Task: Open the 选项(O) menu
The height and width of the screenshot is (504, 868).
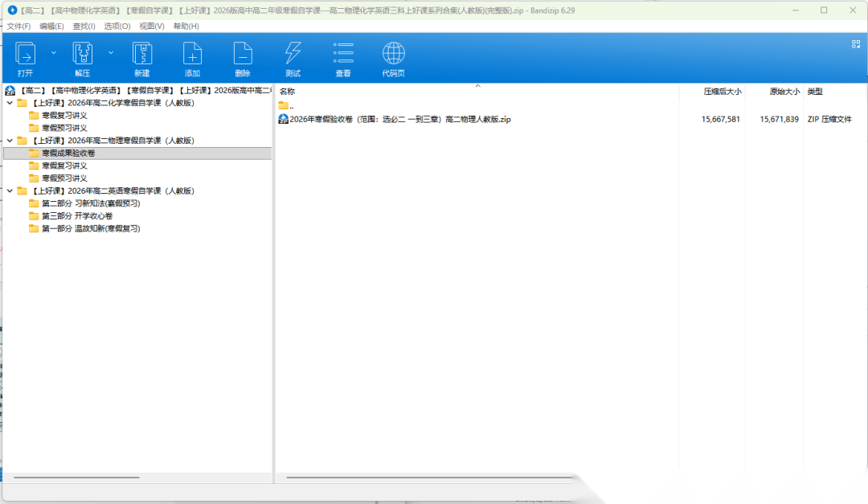Action: (x=117, y=27)
